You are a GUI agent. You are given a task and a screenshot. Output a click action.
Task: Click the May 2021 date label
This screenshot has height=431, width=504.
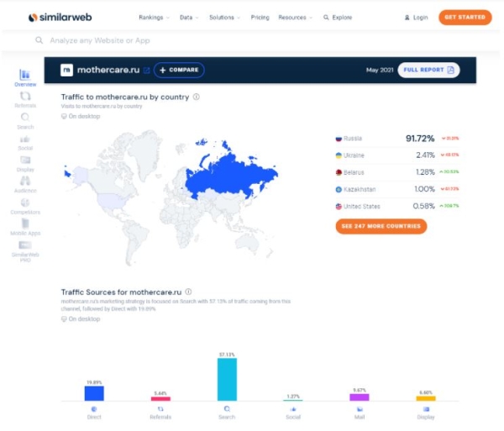click(380, 70)
